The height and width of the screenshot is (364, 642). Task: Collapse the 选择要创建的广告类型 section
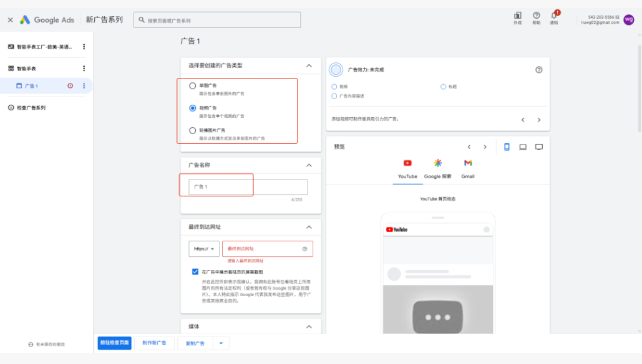[x=309, y=65]
